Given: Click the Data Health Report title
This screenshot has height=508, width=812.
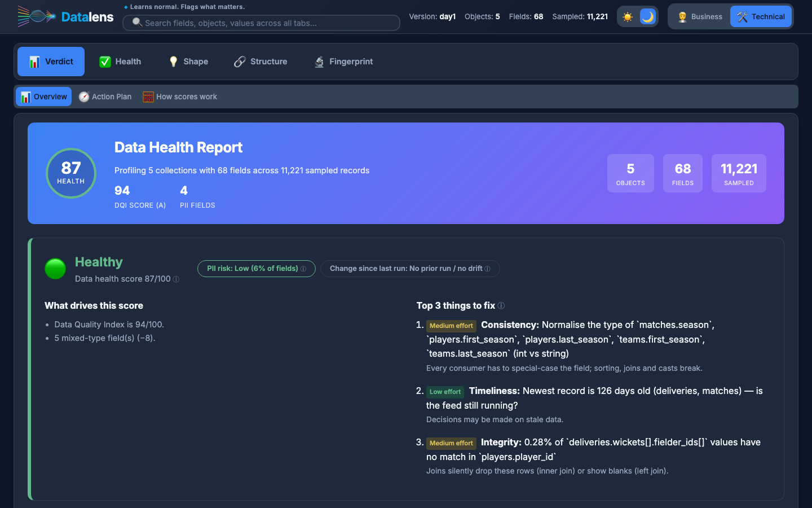Looking at the screenshot, I should click(178, 147).
